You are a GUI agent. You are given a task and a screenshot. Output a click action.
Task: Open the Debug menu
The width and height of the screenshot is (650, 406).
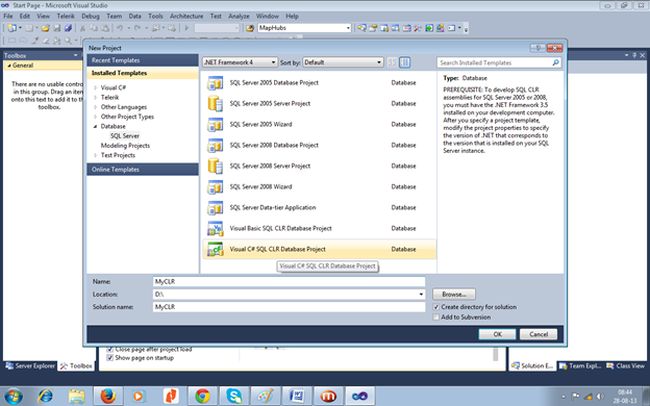click(x=90, y=16)
